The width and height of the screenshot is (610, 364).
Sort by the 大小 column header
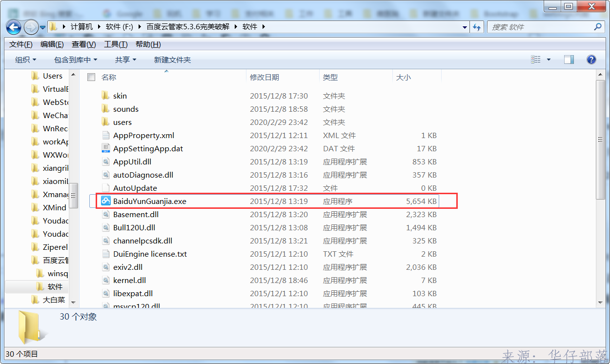(403, 77)
